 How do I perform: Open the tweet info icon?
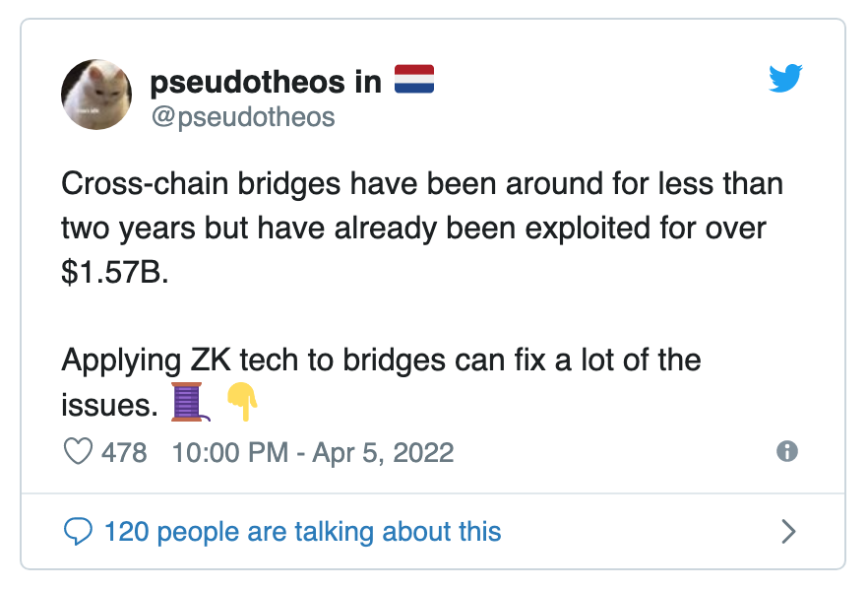click(x=786, y=451)
